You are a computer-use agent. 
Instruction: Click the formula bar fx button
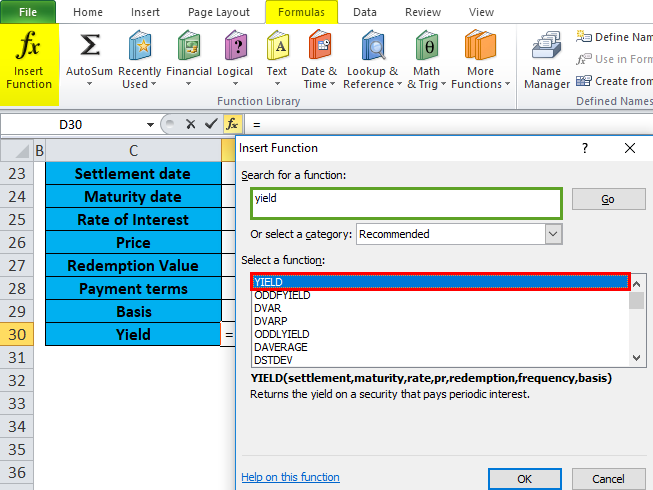[231, 124]
